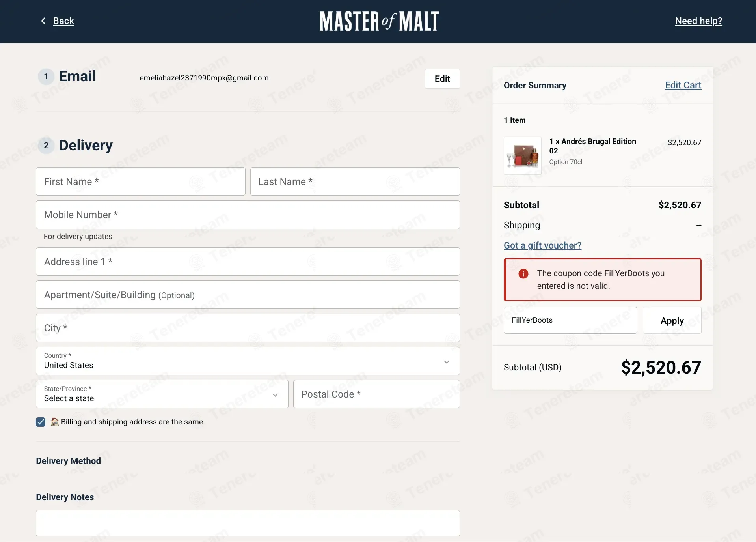This screenshot has height=542, width=756.
Task: Apply the coupon code
Action: [672, 320]
